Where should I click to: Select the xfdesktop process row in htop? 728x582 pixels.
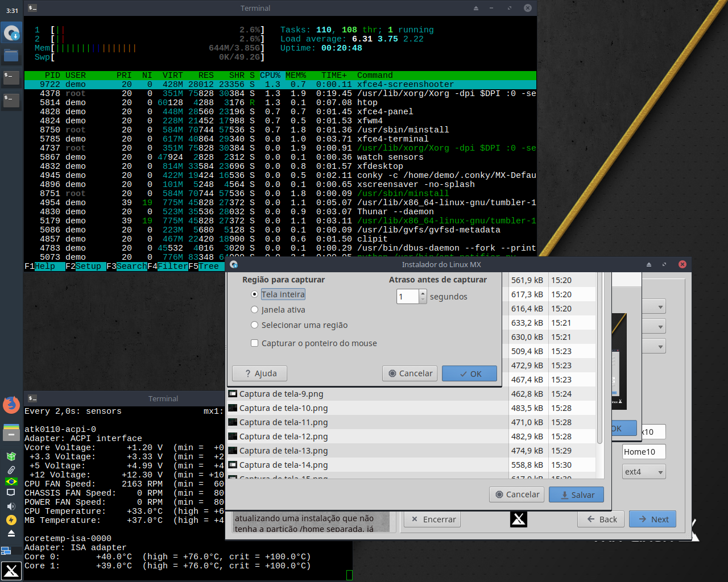pyautogui.click(x=280, y=166)
